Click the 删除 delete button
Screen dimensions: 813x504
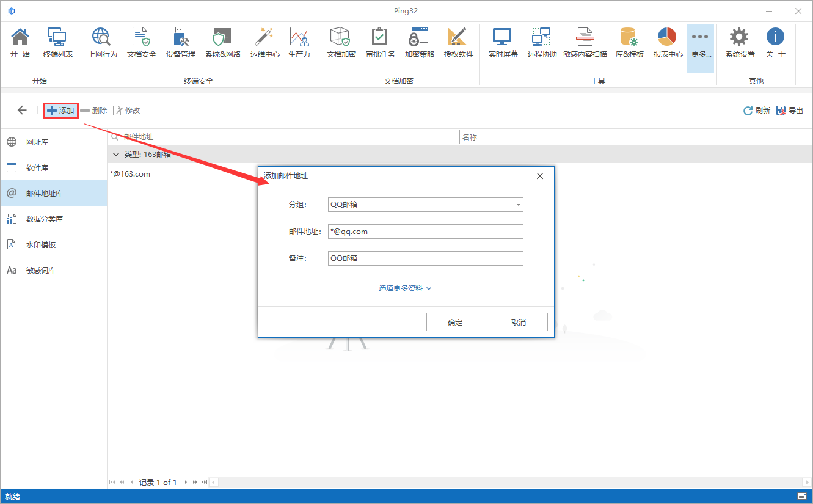coord(93,111)
